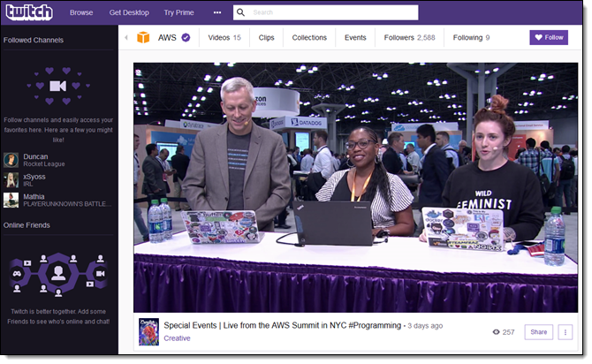Select Duncan's avatar in suggested channels
Screen dimensions: 592x364
click(11, 160)
